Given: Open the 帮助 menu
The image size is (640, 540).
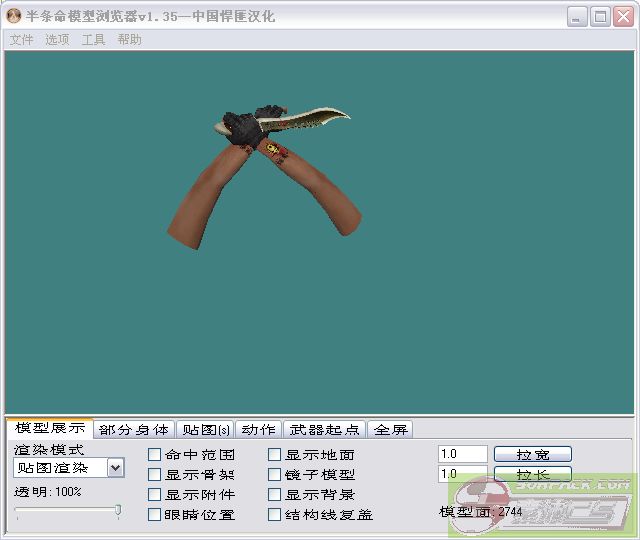Looking at the screenshot, I should pyautogui.click(x=129, y=40).
